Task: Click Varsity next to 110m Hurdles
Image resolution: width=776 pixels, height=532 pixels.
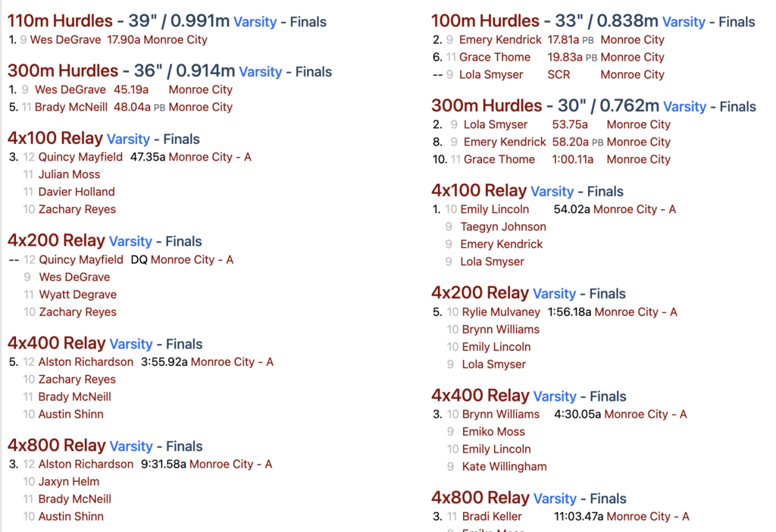Action: (x=255, y=22)
